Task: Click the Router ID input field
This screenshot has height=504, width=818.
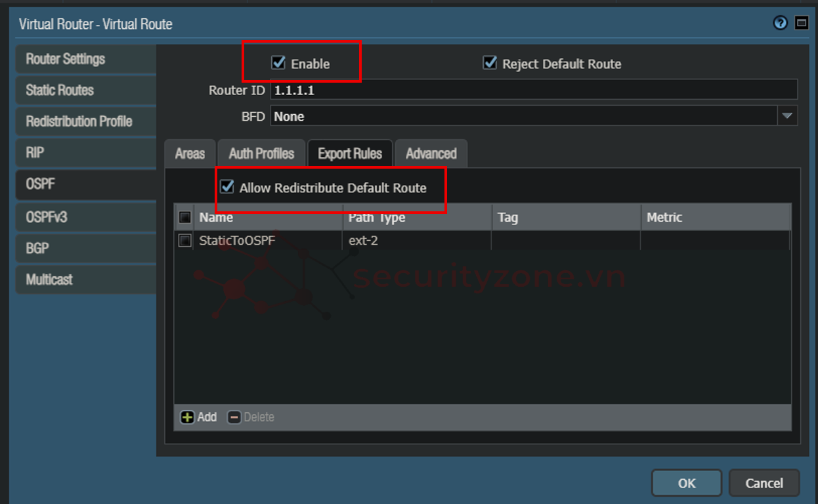Action: tap(533, 90)
